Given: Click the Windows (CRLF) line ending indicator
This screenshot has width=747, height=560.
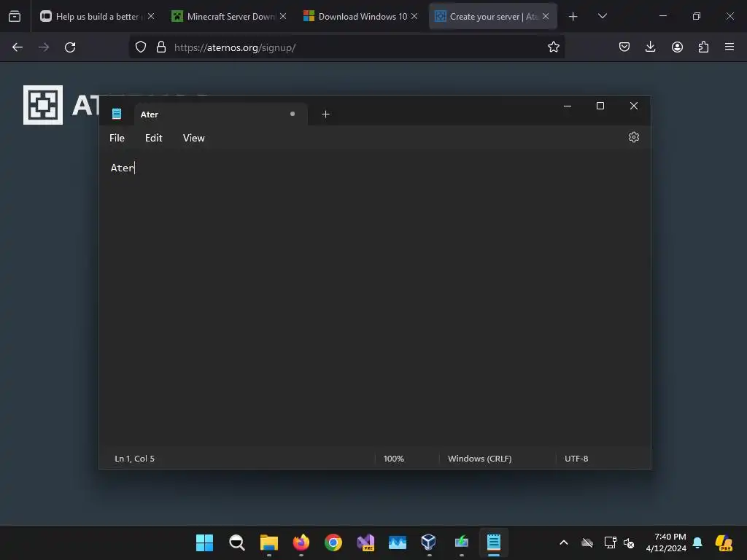Looking at the screenshot, I should [479, 459].
